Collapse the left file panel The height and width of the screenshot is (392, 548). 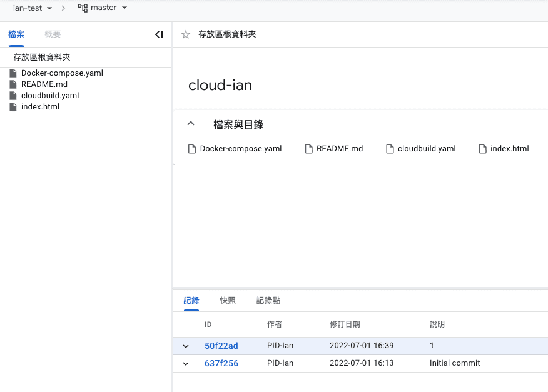point(159,34)
